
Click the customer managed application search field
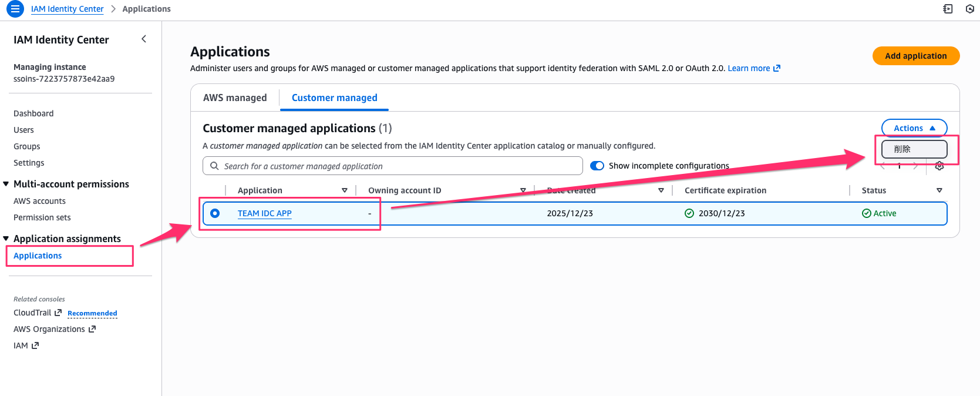(x=392, y=166)
